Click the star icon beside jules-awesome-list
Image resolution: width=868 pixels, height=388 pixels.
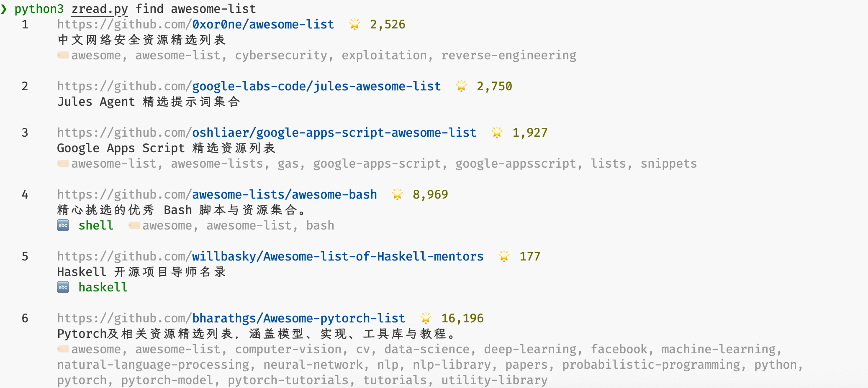click(461, 87)
